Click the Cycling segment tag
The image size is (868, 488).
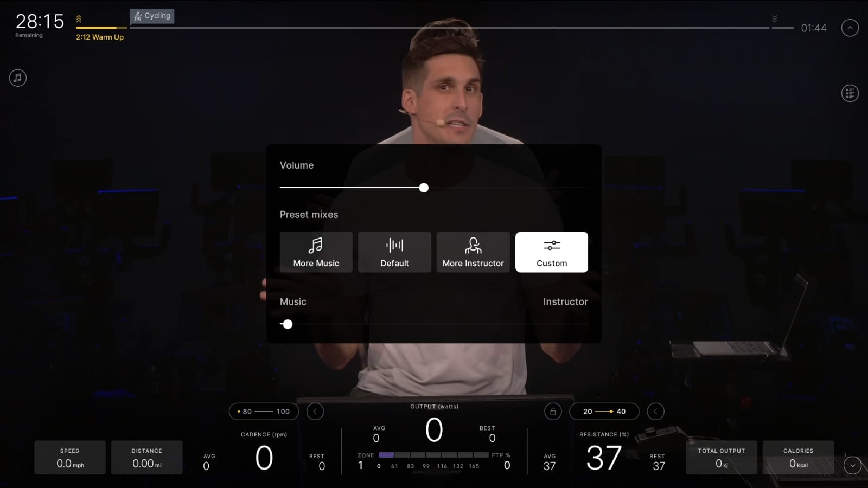152,16
